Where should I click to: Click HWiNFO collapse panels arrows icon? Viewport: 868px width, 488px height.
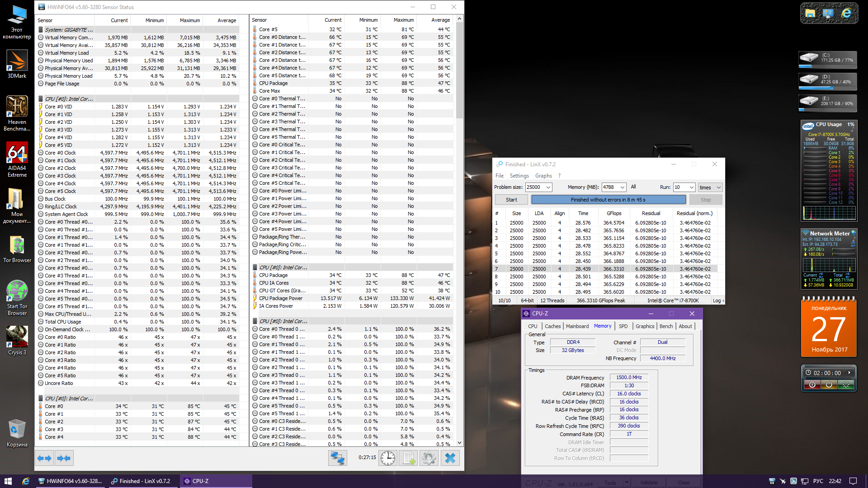pos(64,458)
